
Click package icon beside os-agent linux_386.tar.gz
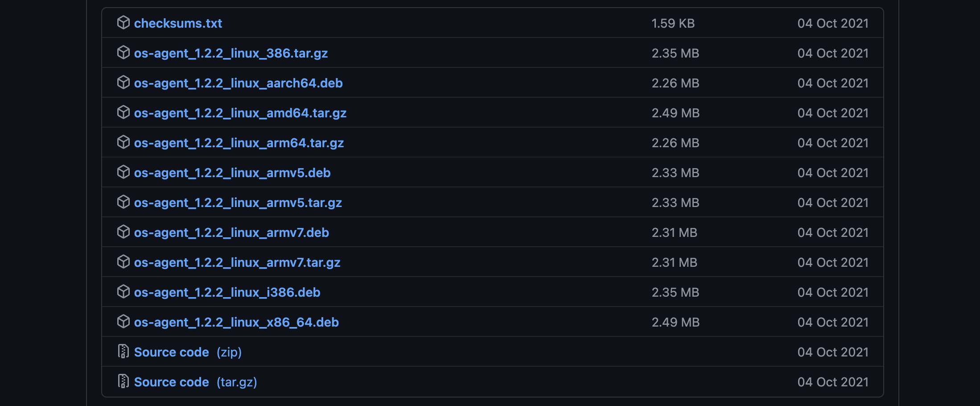tap(123, 52)
